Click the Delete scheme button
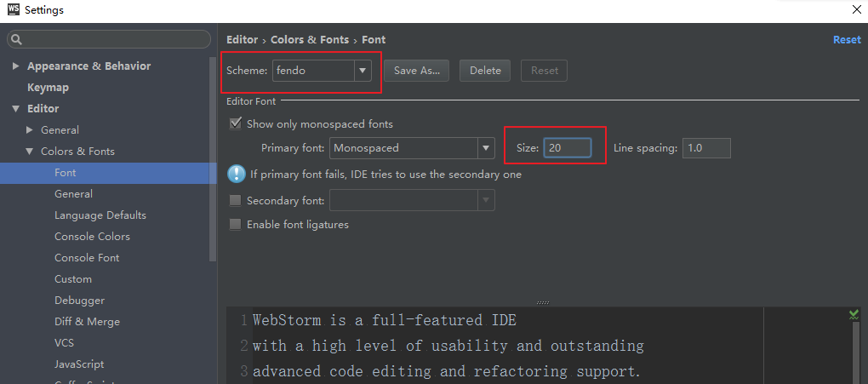This screenshot has width=868, height=384. pos(485,71)
